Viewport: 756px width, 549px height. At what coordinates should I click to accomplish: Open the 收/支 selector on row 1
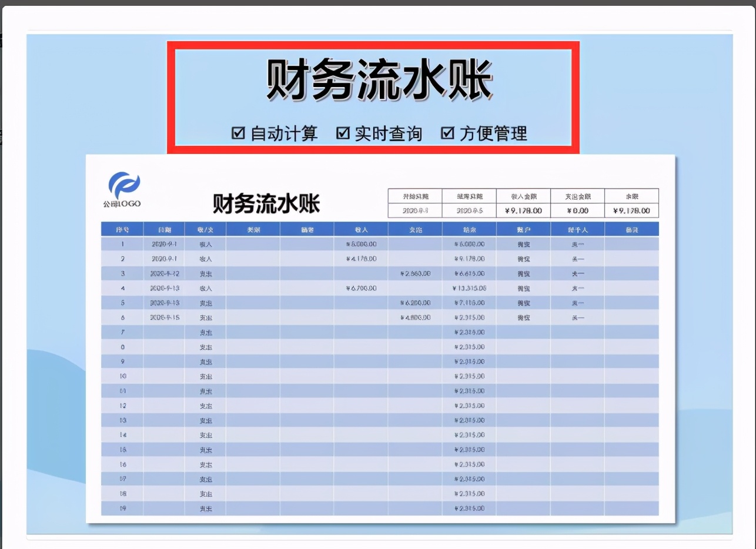tap(205, 244)
